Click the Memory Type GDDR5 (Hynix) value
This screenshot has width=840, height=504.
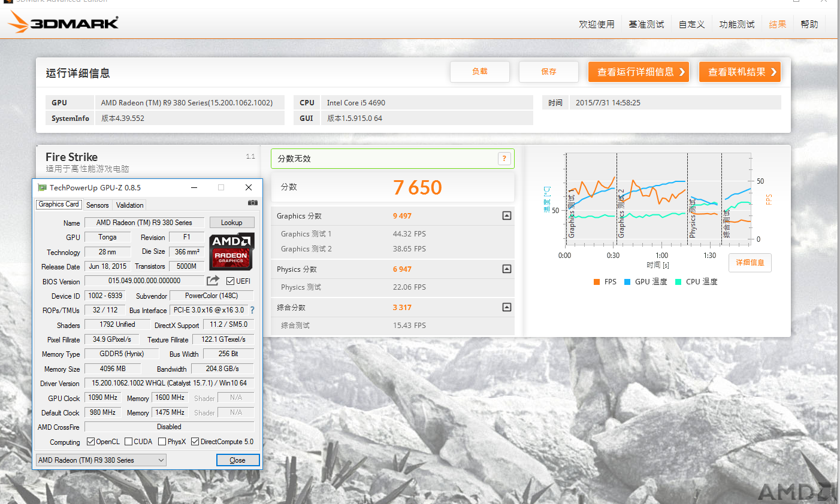point(122,353)
